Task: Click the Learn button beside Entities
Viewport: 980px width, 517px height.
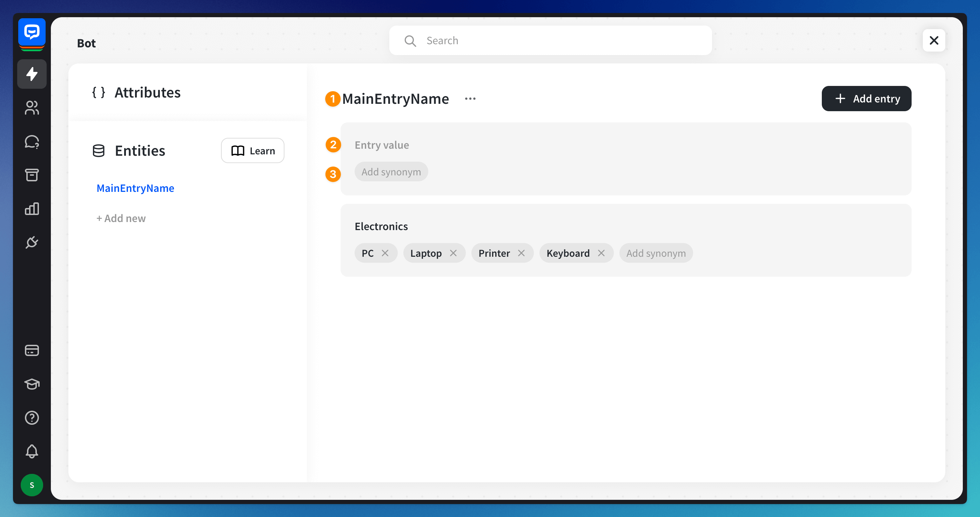Action: [253, 151]
